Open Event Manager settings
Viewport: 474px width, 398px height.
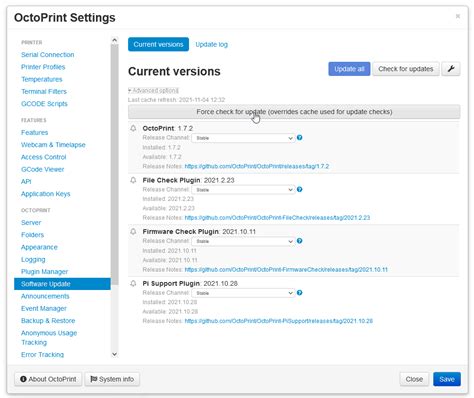point(44,309)
